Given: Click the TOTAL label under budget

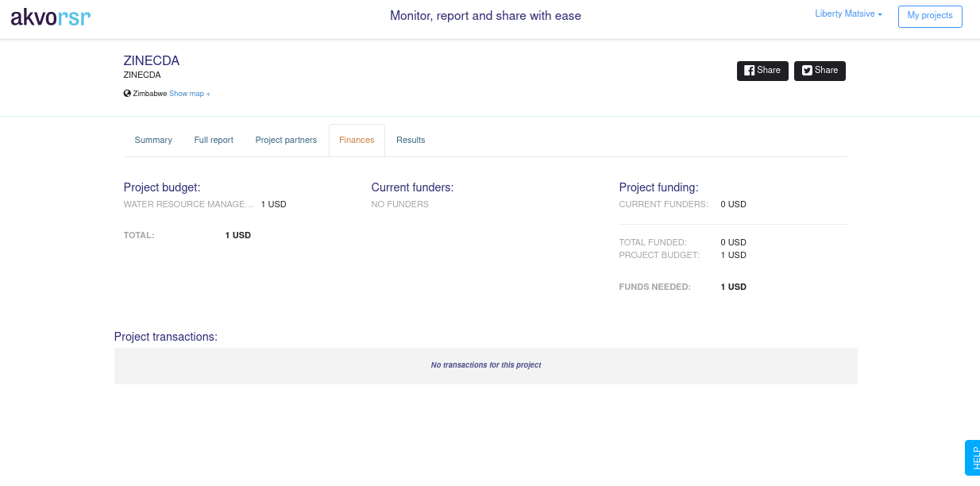Looking at the screenshot, I should pyautogui.click(x=139, y=236).
